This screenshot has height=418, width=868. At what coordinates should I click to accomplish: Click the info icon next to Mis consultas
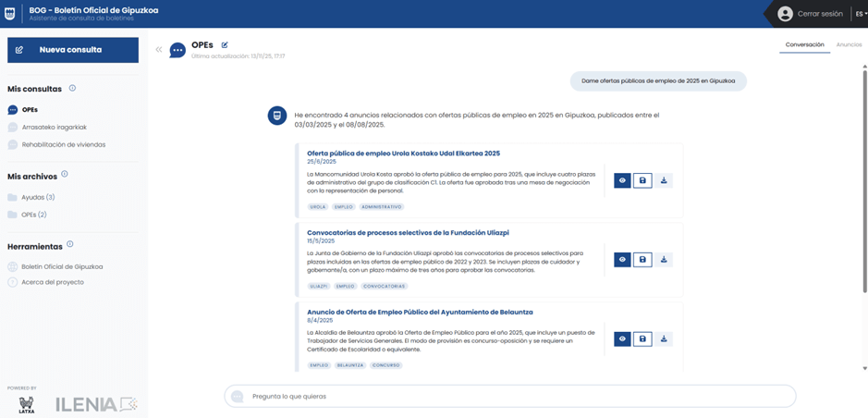pos(72,89)
